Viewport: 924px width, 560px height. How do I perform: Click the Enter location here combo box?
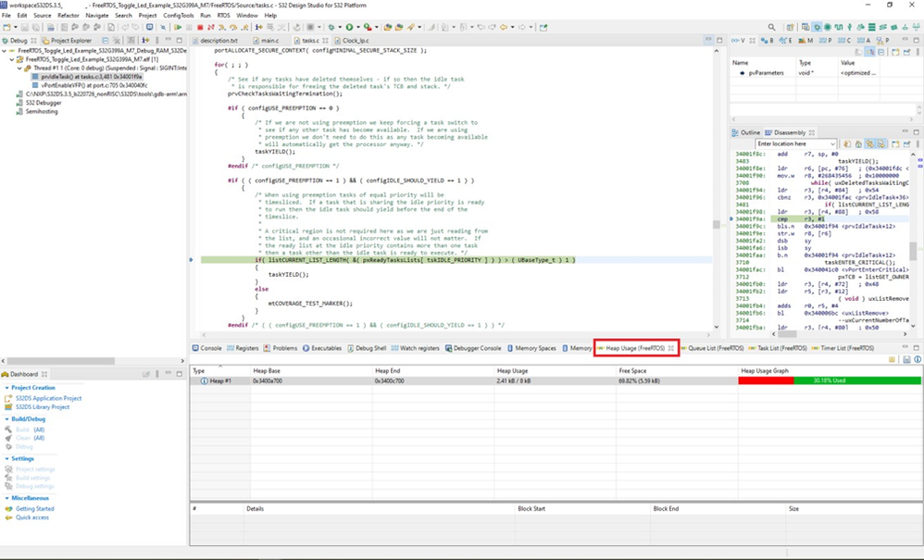tap(796, 143)
